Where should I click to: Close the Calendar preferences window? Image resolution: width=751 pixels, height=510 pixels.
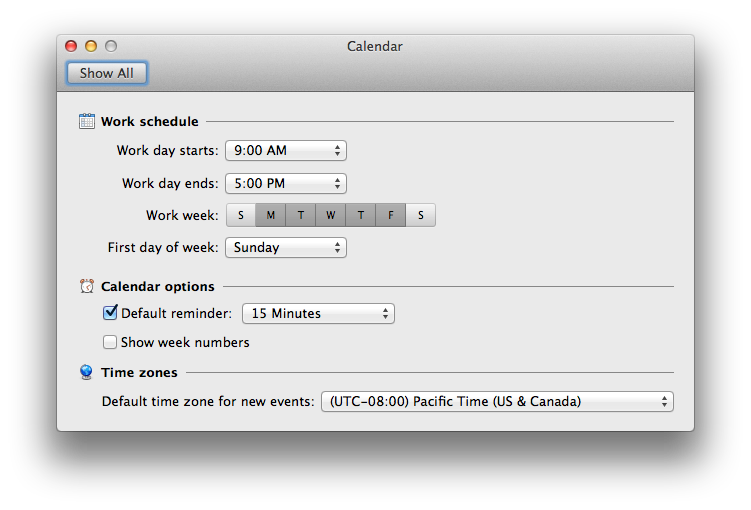pyautogui.click(x=71, y=46)
